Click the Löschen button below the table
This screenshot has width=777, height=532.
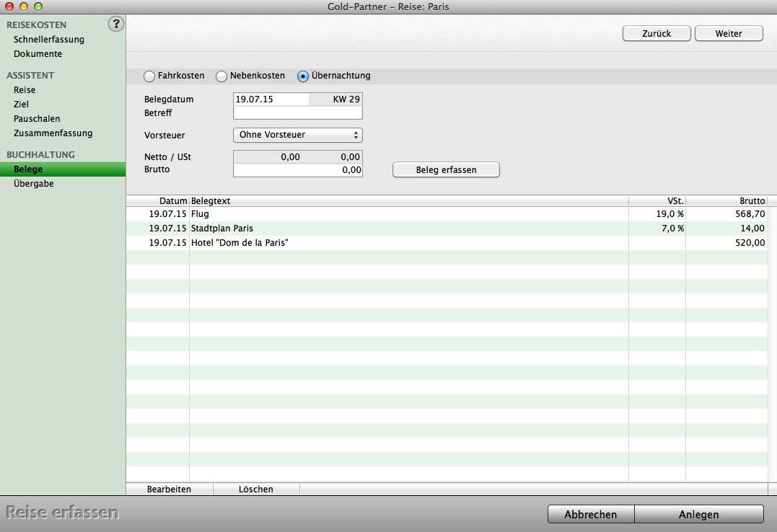(x=256, y=489)
